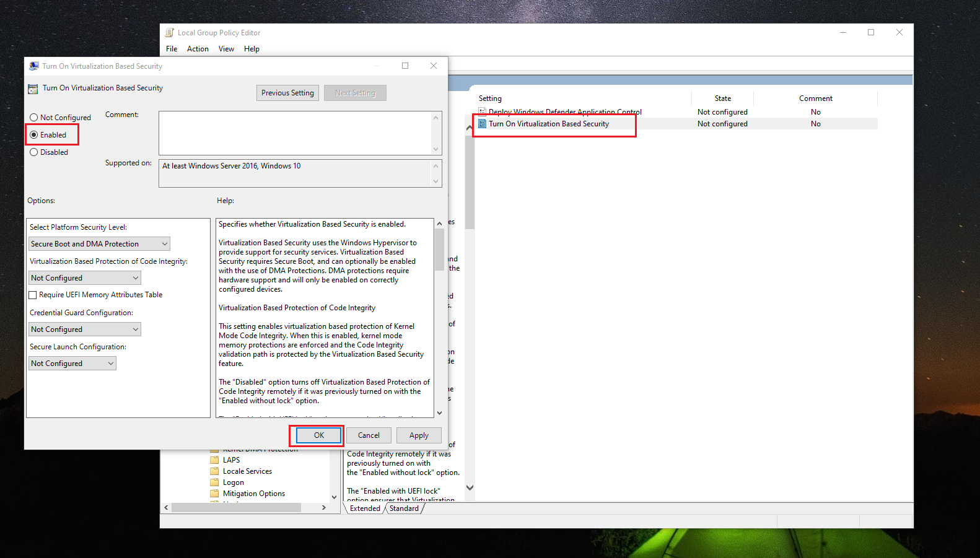Select the Disabled radio button
This screenshot has width=980, height=558.
coord(34,152)
